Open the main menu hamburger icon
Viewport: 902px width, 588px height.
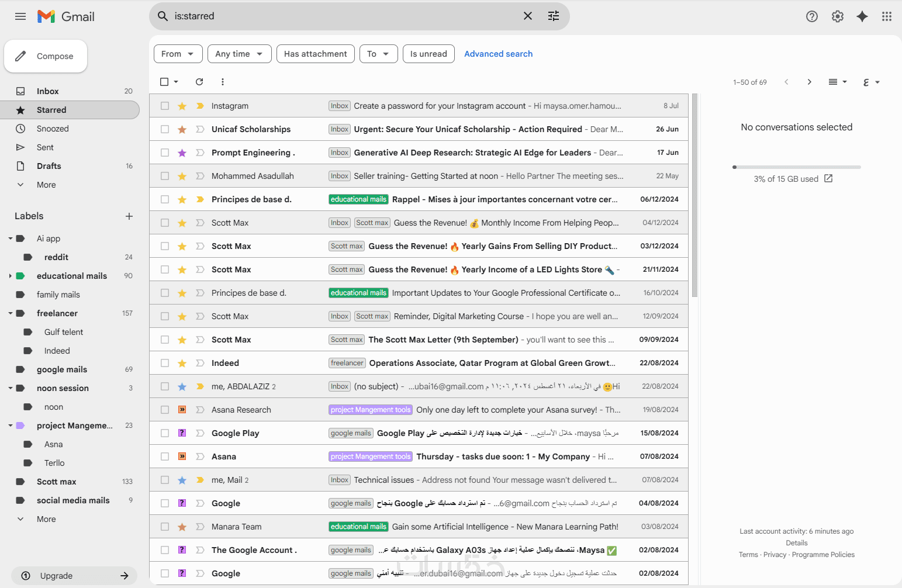click(20, 16)
